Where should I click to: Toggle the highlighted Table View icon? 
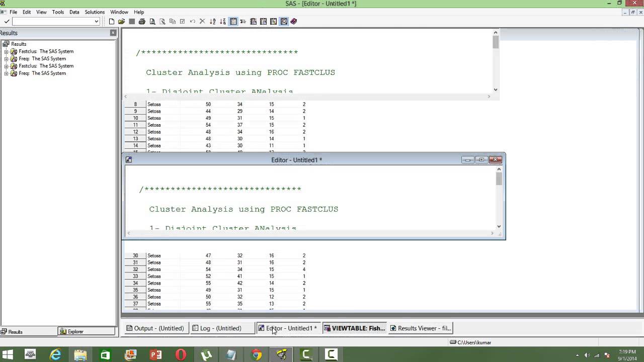(x=233, y=22)
